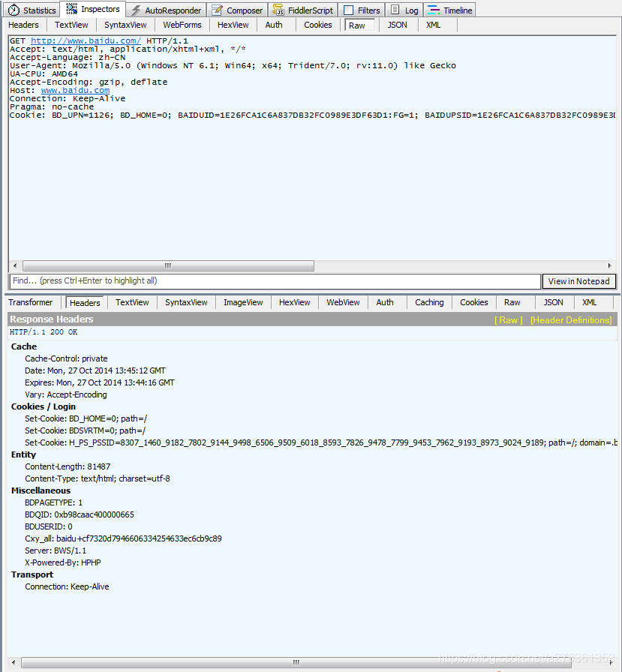Open the request HexView tab
Screen dimensions: 622x672
pos(233,25)
